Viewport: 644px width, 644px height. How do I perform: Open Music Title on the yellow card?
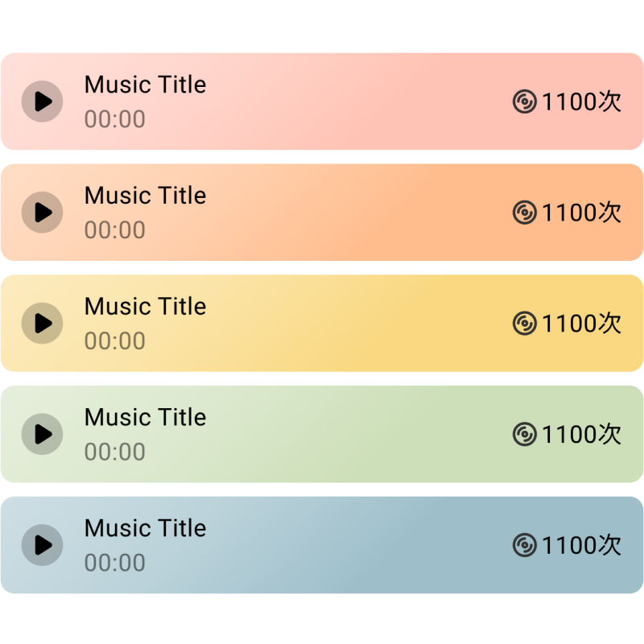[x=146, y=307]
